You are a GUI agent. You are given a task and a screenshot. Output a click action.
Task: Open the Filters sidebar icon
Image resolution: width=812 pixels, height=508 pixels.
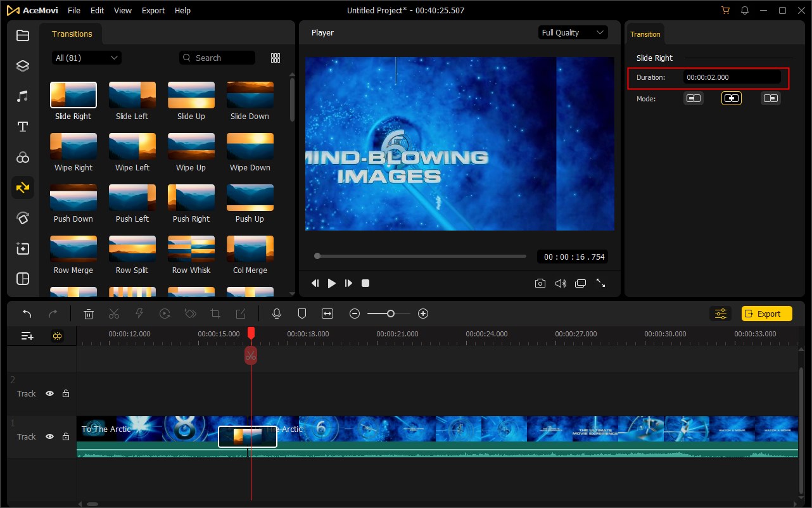coord(23,157)
